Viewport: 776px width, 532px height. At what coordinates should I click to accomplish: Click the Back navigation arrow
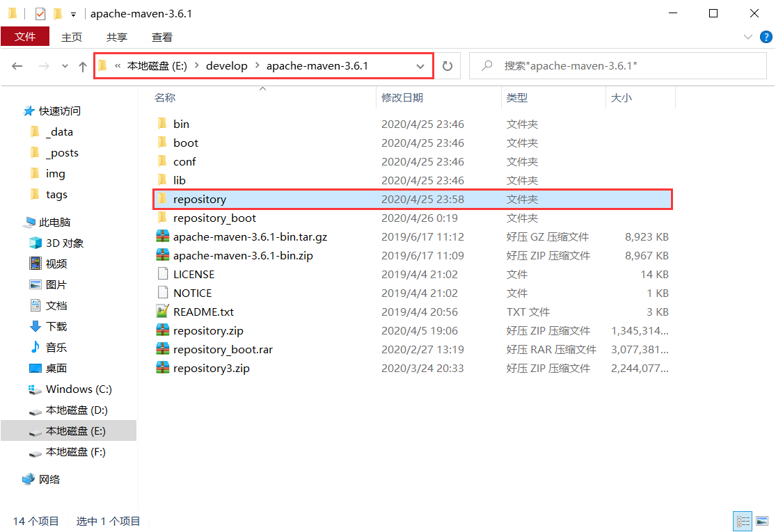17,66
